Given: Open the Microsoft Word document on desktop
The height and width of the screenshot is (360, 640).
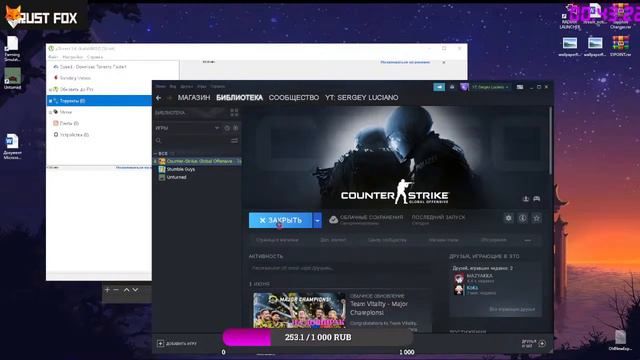Looking at the screenshot, I should (x=12, y=147).
